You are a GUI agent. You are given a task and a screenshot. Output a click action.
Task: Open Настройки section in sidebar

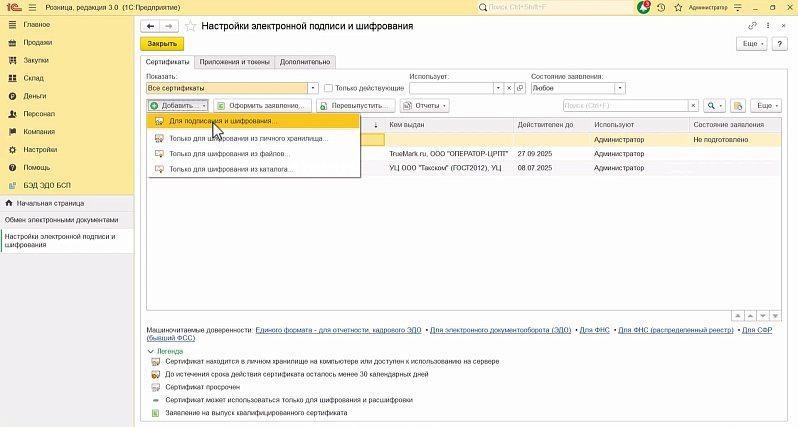(x=40, y=150)
